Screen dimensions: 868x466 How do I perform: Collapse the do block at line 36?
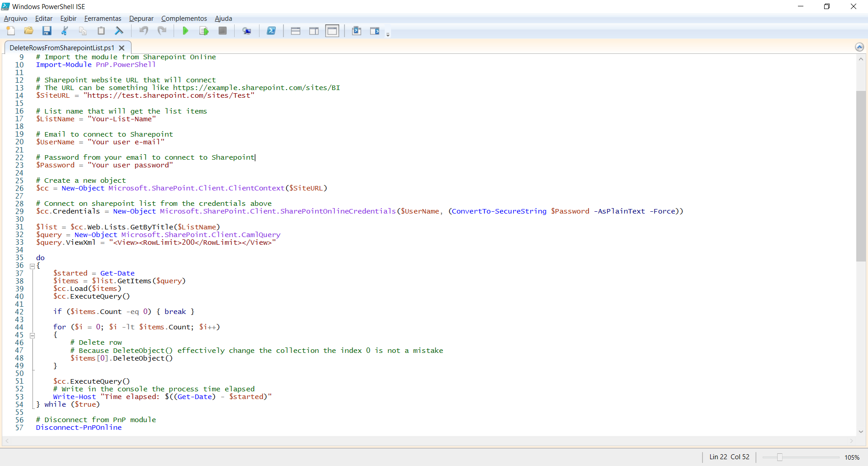click(x=32, y=266)
